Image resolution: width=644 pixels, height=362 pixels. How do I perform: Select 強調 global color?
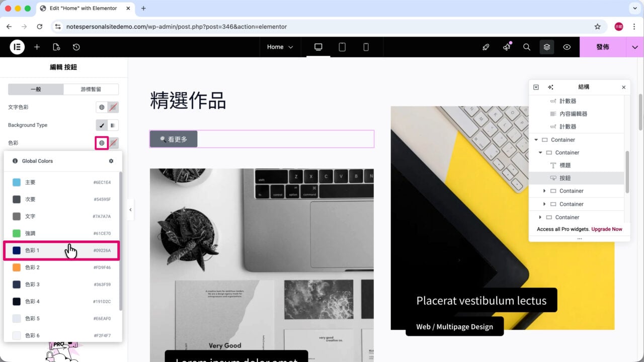tap(61, 233)
